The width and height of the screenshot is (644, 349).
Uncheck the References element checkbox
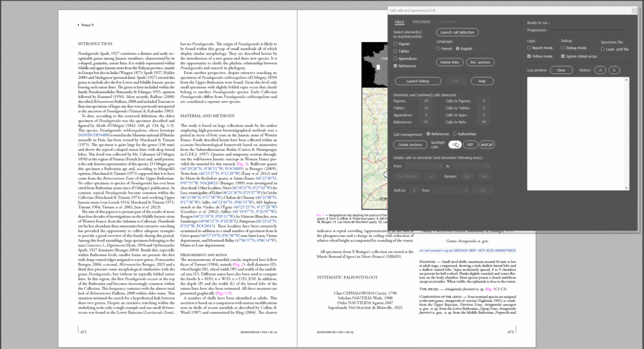[x=396, y=66]
